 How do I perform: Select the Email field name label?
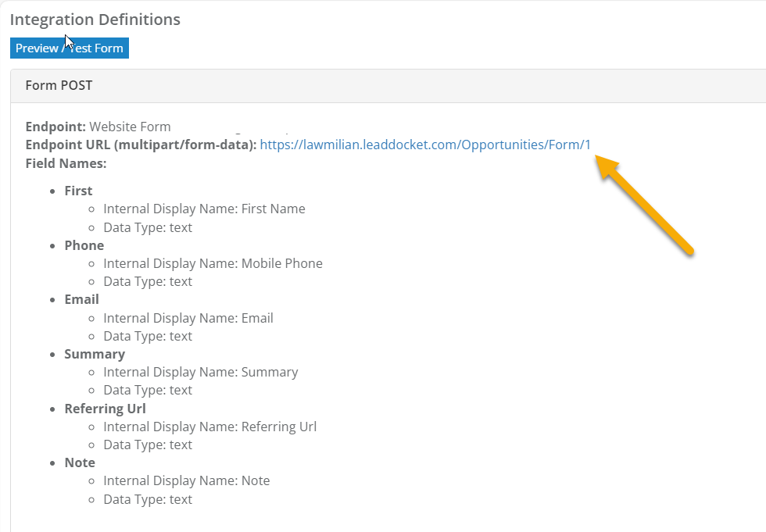(x=81, y=298)
